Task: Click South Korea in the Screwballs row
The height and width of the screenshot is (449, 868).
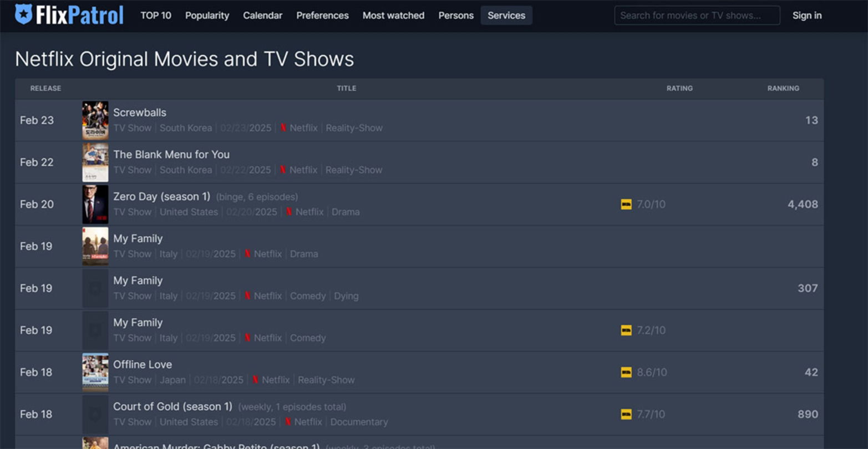Action: tap(186, 128)
